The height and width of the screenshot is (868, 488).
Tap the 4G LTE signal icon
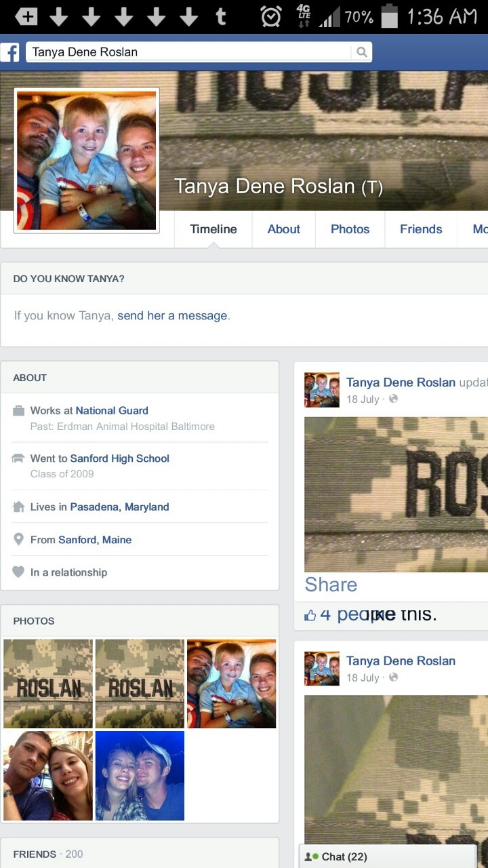tap(304, 16)
